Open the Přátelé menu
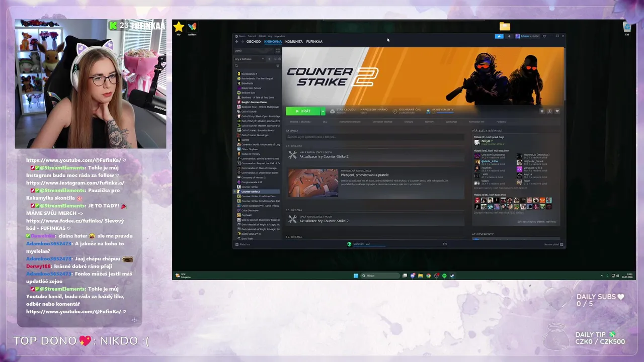 pyautogui.click(x=262, y=36)
